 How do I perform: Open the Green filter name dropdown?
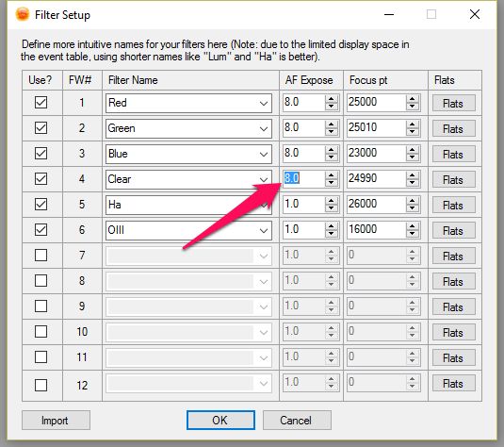pyautogui.click(x=264, y=129)
